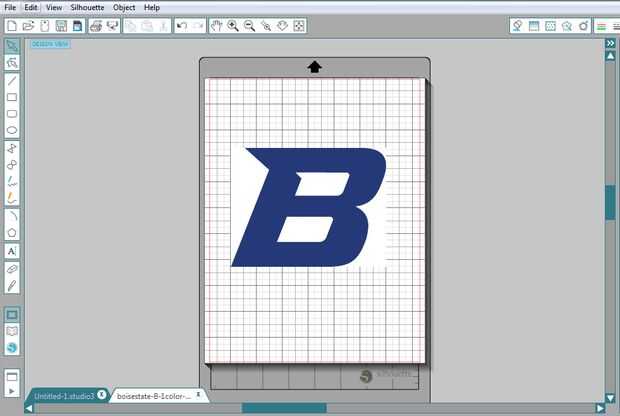Viewport: 620px width, 416px height.
Task: Open the Silhouette Online Store icon
Action: click(x=12, y=348)
